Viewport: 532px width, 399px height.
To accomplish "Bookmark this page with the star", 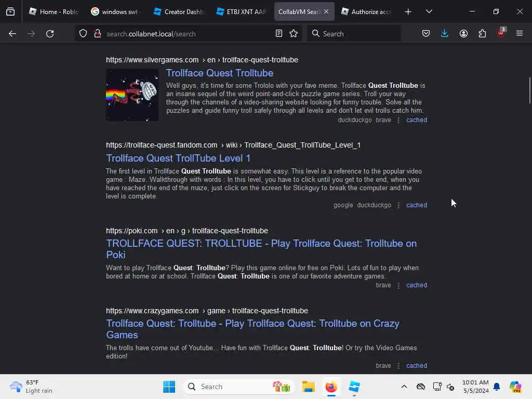I will [x=294, y=34].
